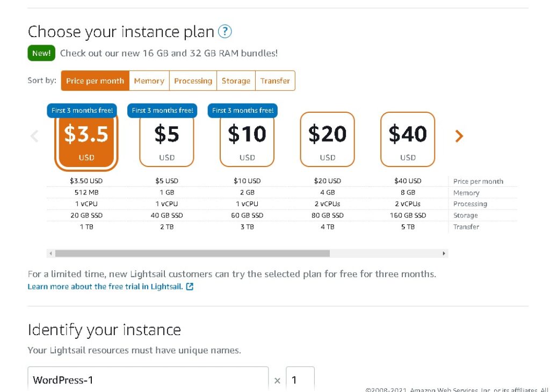Sort plans by Transfer
Viewport: 550px width, 392px height.
(x=275, y=81)
